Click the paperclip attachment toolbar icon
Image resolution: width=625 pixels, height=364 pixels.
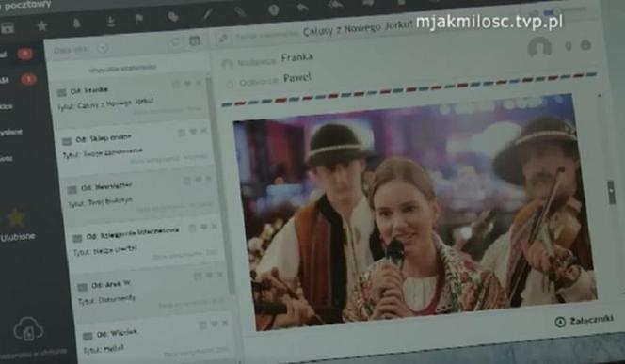point(240,12)
